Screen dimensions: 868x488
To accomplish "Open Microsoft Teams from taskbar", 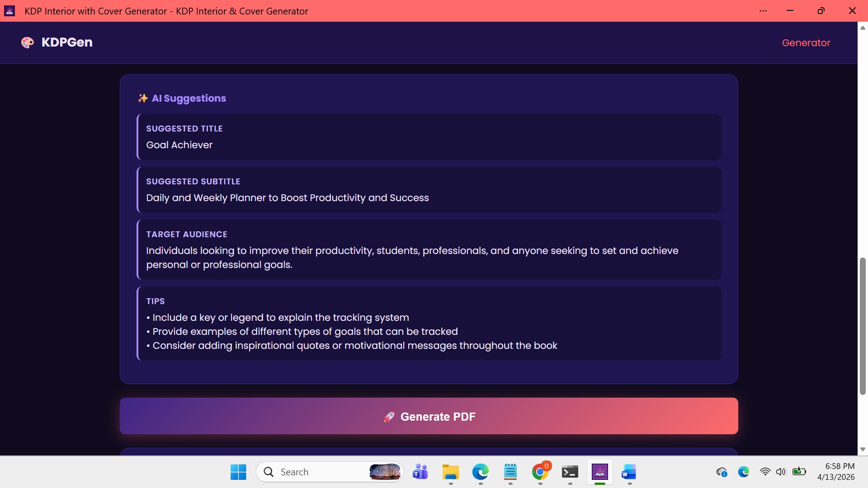I will coord(420,472).
